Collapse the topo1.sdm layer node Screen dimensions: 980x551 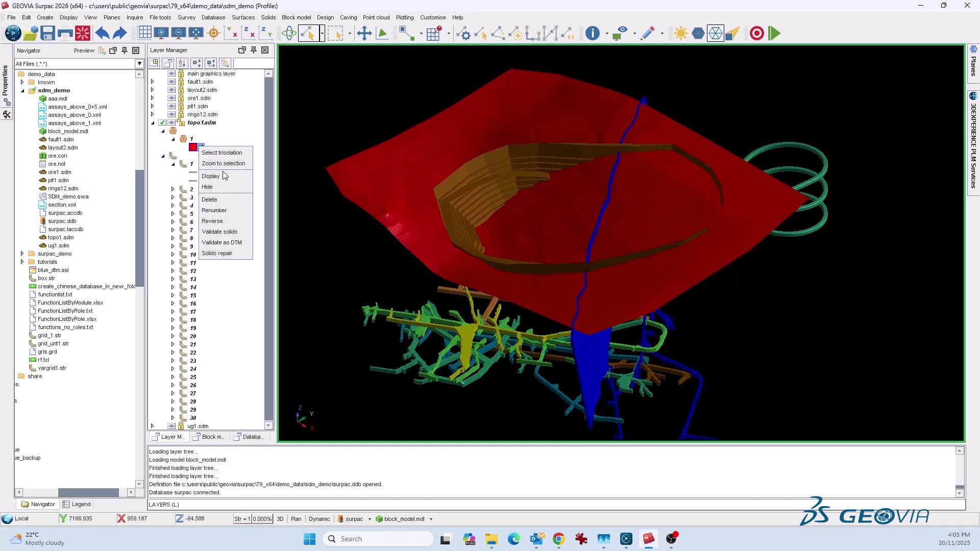pos(153,123)
